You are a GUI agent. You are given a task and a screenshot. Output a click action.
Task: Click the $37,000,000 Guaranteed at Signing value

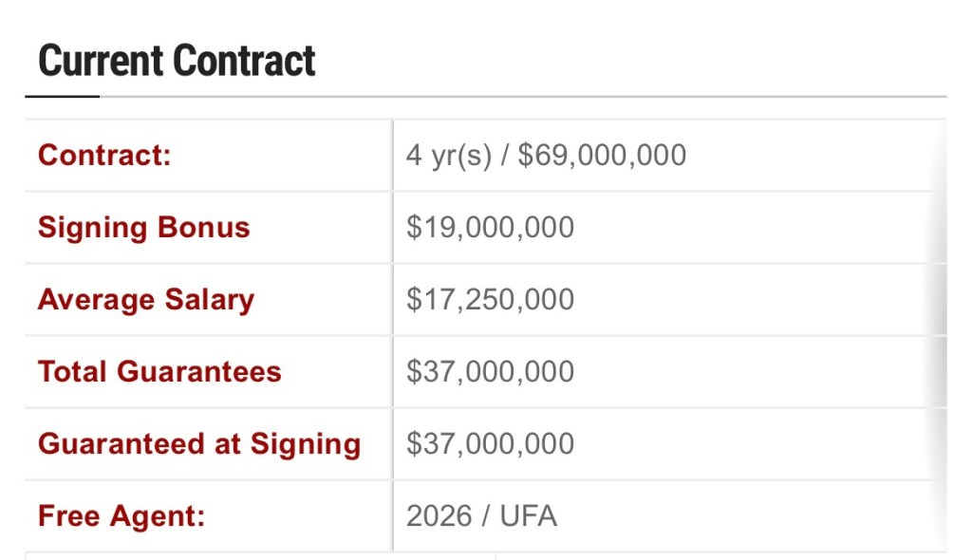490,444
